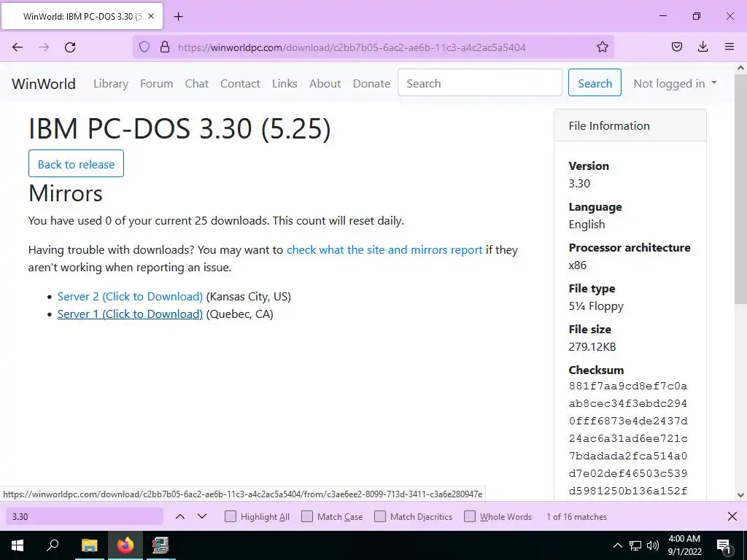The image size is (747, 560).
Task: Open the Donate nav item
Action: [x=371, y=83]
